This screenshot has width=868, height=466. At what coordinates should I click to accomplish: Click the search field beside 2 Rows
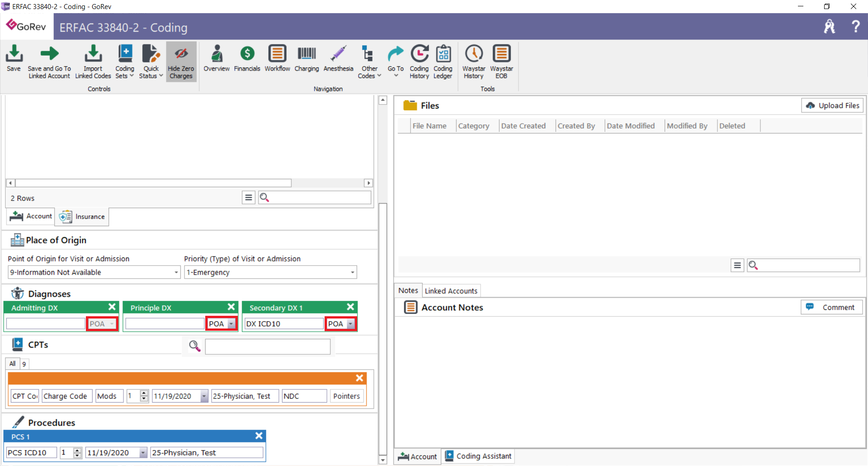315,198
